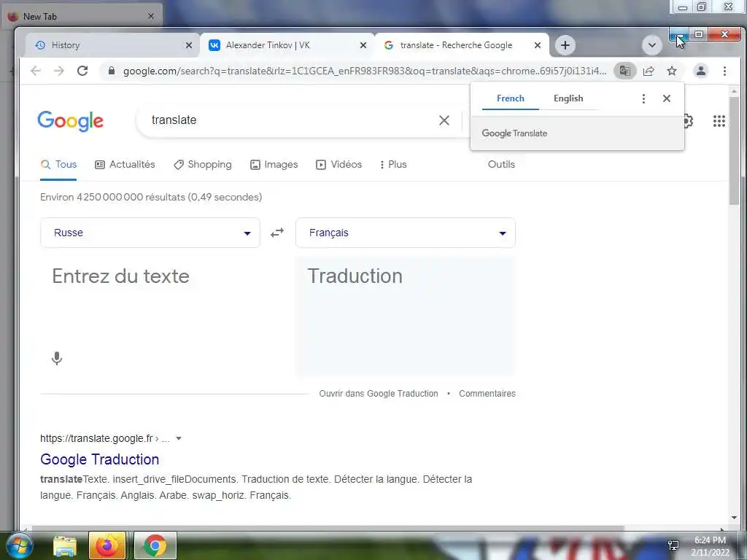Open the Google Traduction result
This screenshot has height=560, width=747.
pos(99,459)
